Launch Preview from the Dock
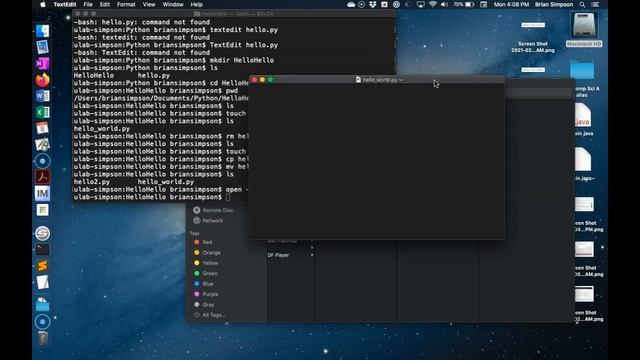This screenshot has width=640, height=360. [42, 47]
